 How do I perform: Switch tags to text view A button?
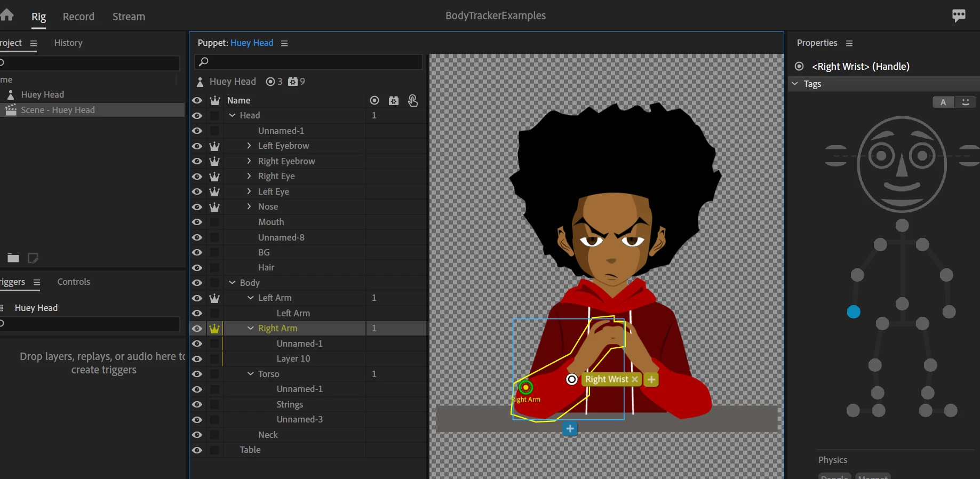point(943,102)
